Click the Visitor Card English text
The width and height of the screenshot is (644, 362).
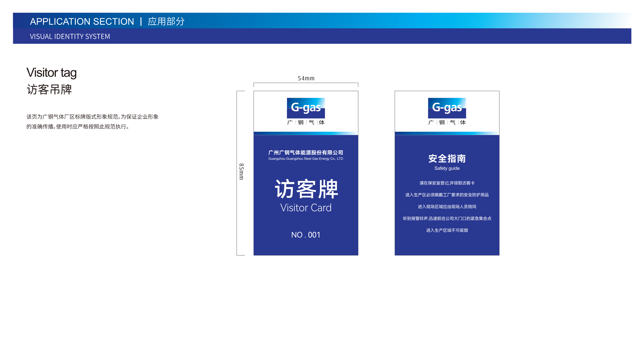[x=306, y=208]
